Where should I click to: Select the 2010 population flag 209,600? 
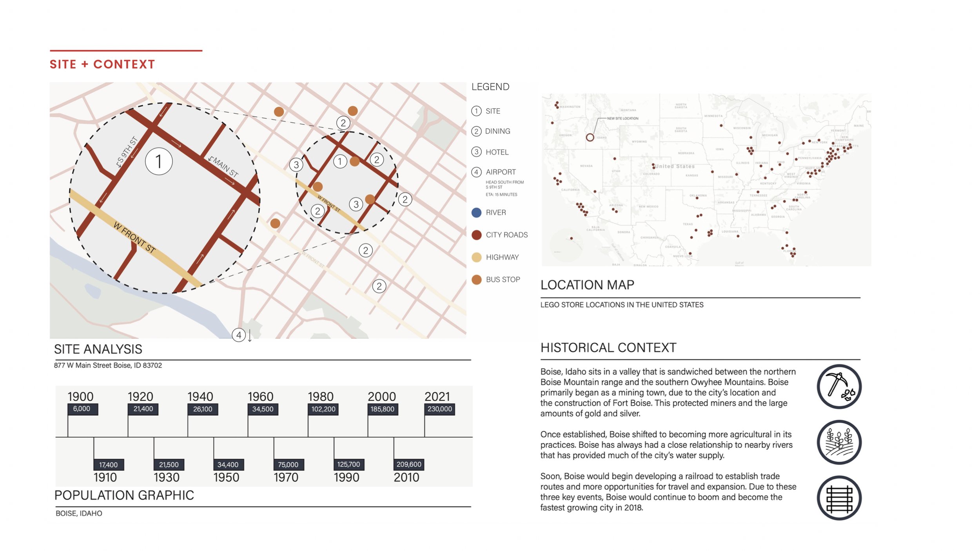(x=409, y=464)
